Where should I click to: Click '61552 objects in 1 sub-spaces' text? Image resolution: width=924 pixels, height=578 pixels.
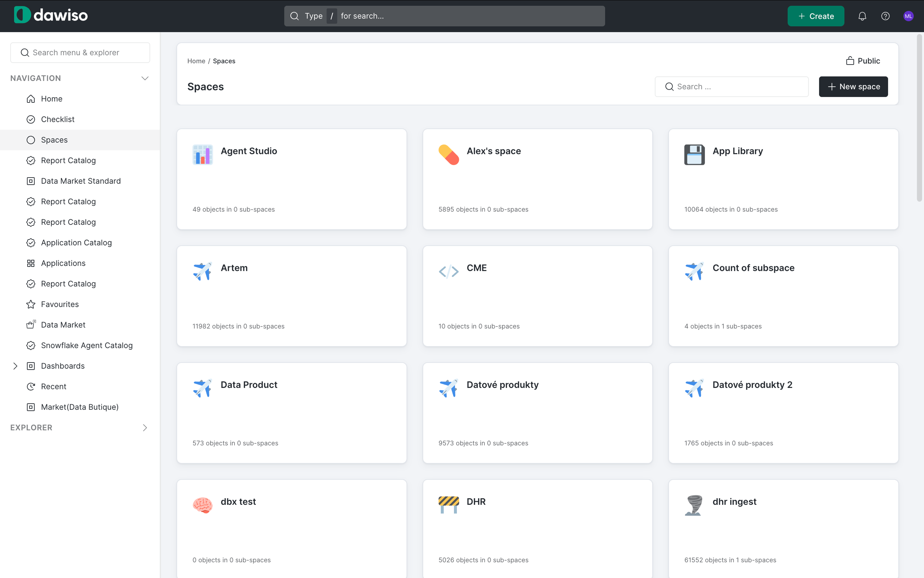point(730,560)
